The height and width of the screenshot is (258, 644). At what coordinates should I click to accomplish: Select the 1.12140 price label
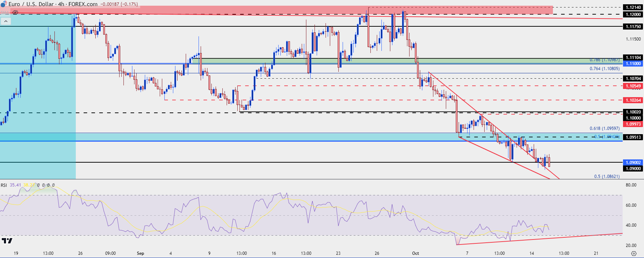(633, 7)
